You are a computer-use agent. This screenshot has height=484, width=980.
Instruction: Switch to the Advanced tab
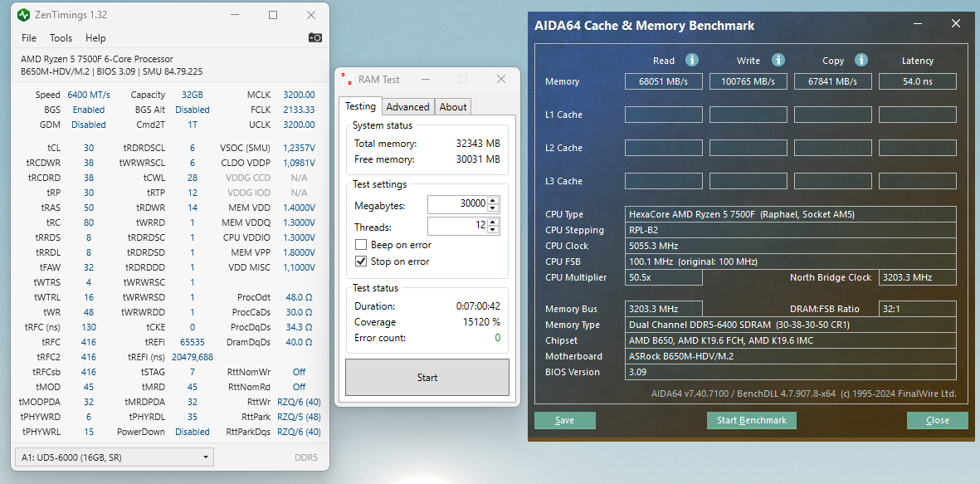[407, 107]
